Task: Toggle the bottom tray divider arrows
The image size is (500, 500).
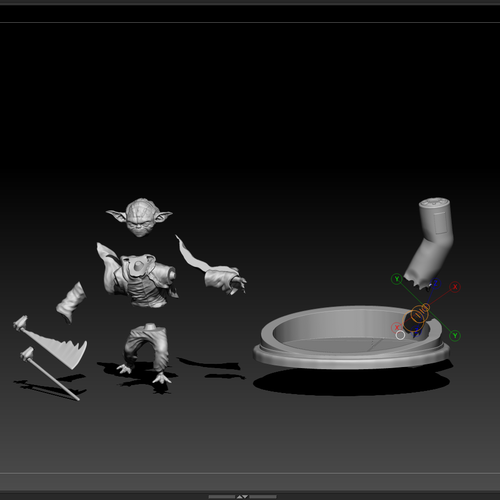Action: (x=242, y=497)
